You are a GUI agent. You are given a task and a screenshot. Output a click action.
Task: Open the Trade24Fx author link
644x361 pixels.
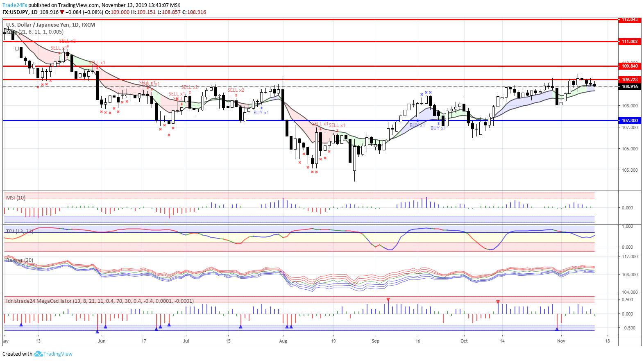pyautogui.click(x=15, y=5)
